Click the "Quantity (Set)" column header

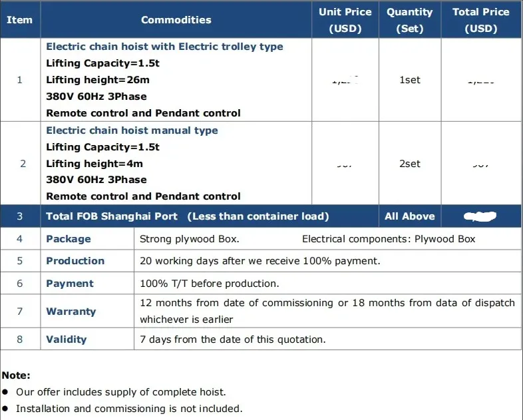tap(409, 20)
